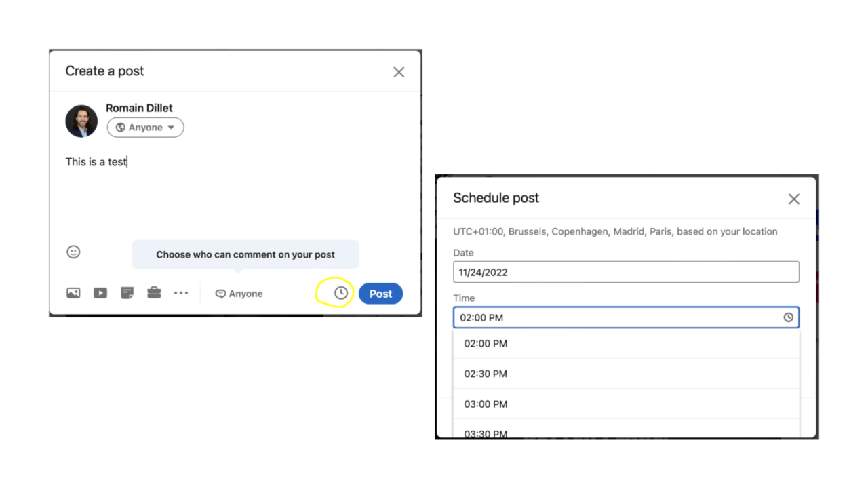Open the briefcase jobs icon
Image resolution: width=868 pixels, height=489 pixels.
tap(154, 292)
